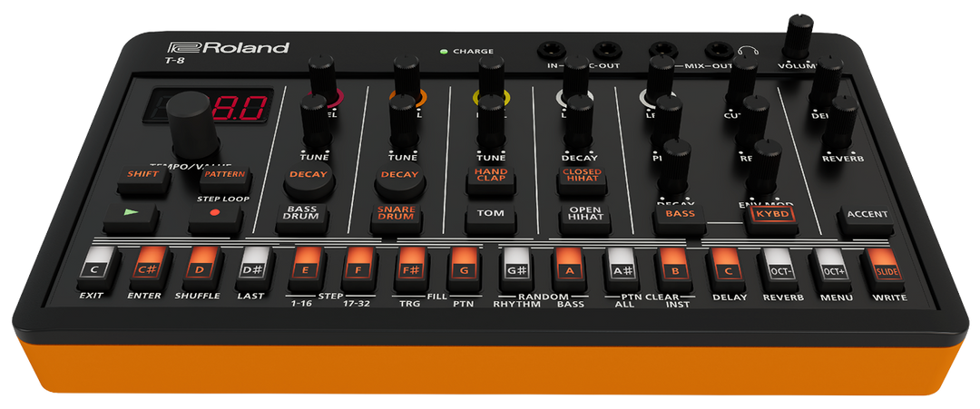Click the bass RESO knob
Viewport: 980px width, 409px height.
752,123
